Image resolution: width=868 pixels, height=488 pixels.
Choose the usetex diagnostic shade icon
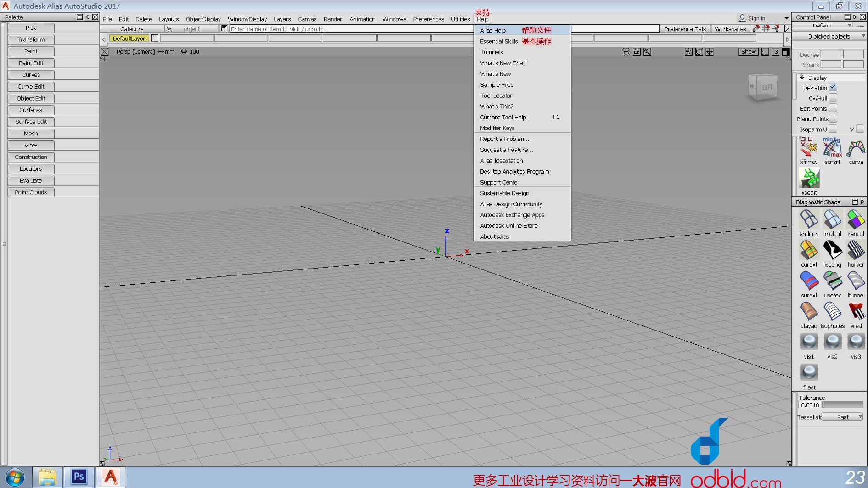tap(832, 281)
